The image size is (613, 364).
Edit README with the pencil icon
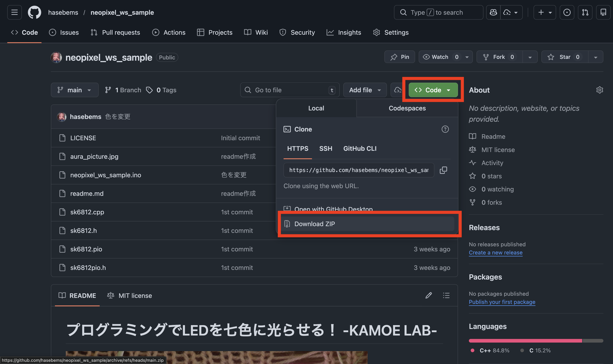(x=429, y=295)
